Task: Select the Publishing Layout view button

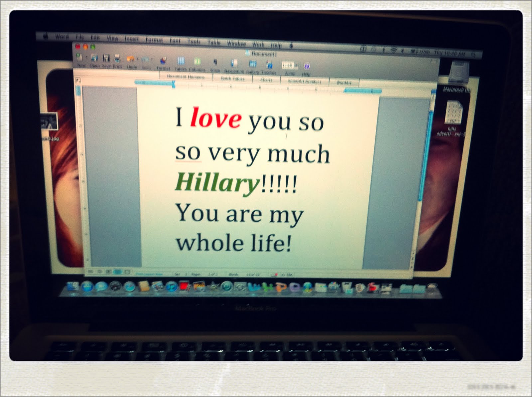Action: point(108,272)
